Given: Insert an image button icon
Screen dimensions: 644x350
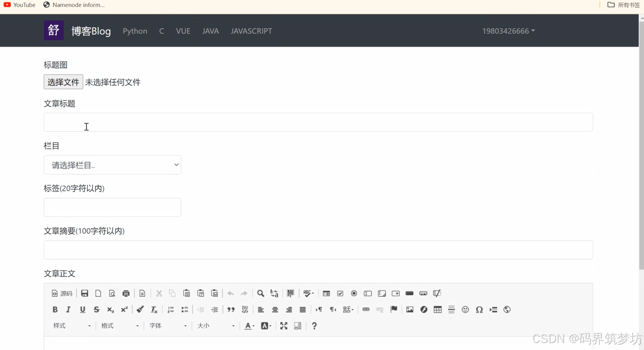Looking at the screenshot, I should click(423, 293).
